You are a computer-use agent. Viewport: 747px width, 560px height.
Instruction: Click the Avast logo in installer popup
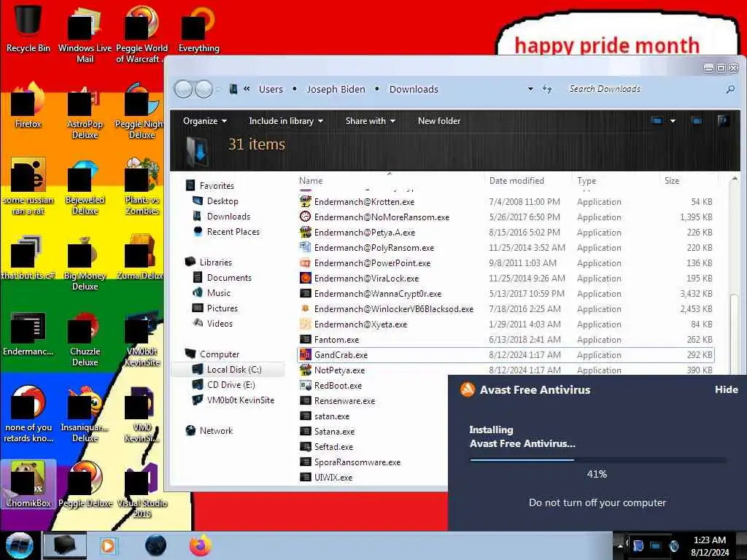468,389
